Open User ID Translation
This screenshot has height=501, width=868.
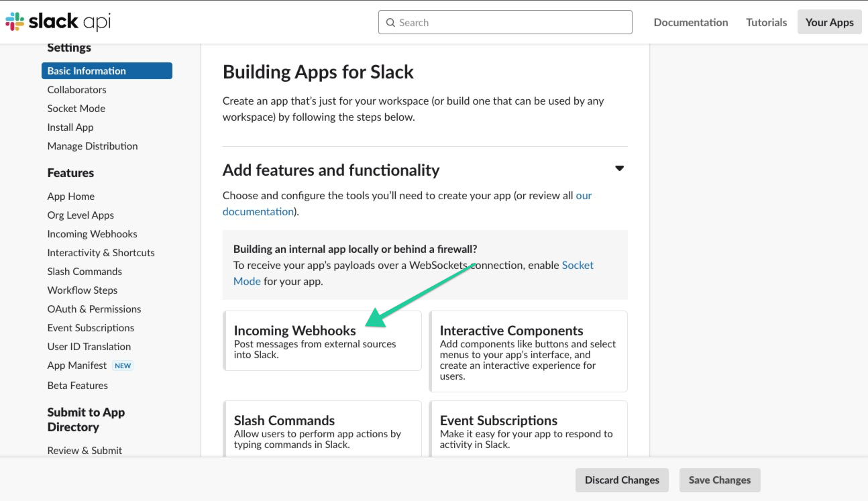tap(89, 346)
